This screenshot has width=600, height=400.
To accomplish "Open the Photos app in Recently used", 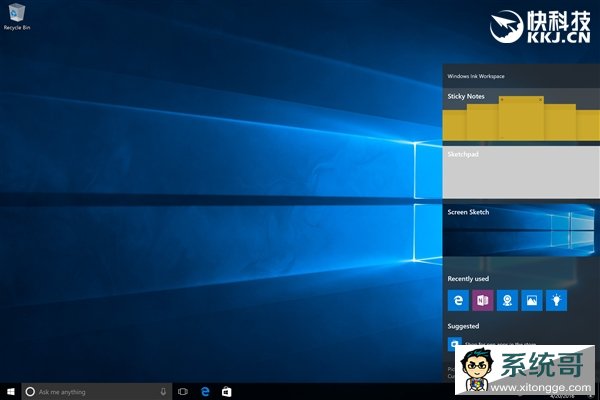I will pyautogui.click(x=532, y=300).
